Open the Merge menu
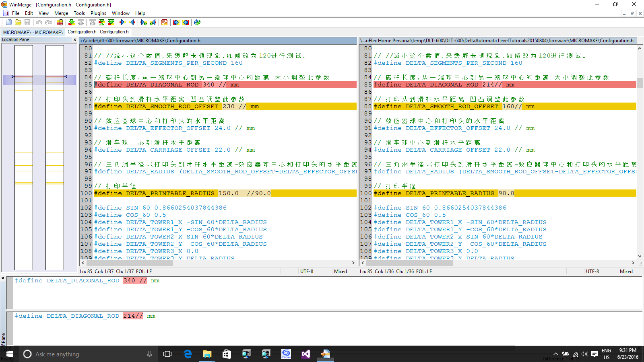644x362 pixels. pyautogui.click(x=61, y=13)
